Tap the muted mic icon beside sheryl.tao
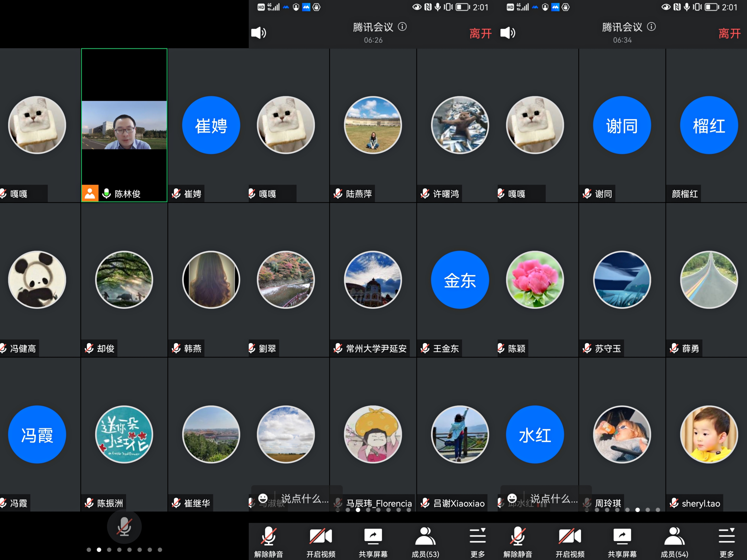Image resolution: width=747 pixels, height=560 pixels. tap(674, 503)
